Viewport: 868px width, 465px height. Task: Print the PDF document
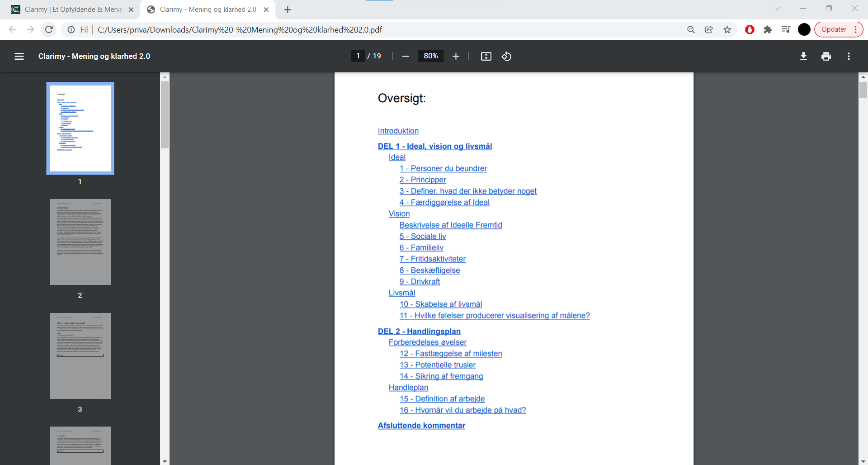(x=826, y=56)
